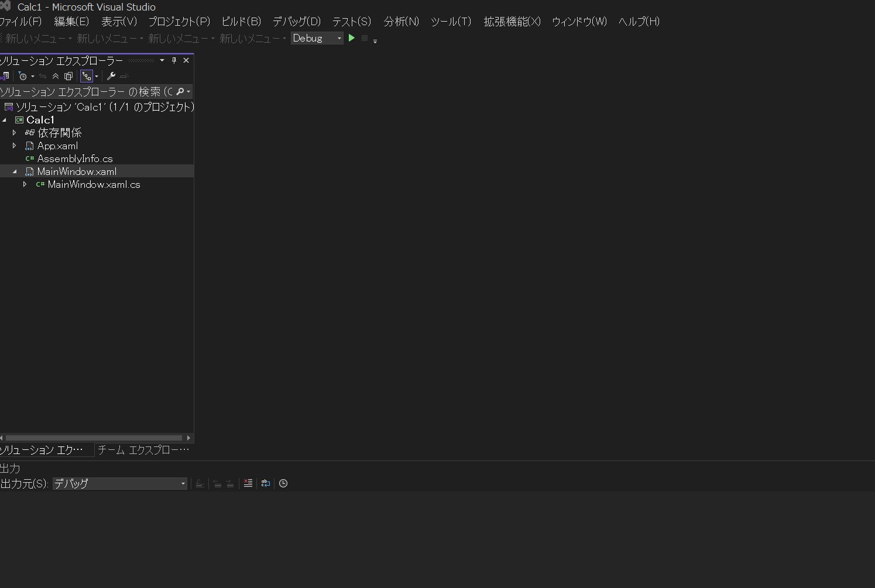Click the solution icon beside ソリューション 'Calc1'
The image size is (875, 588).
pos(9,107)
